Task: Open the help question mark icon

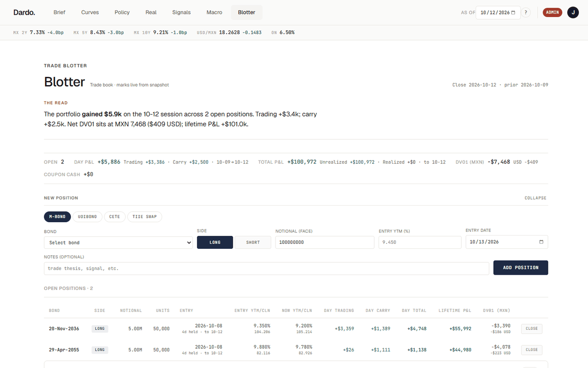Action: pos(526,12)
